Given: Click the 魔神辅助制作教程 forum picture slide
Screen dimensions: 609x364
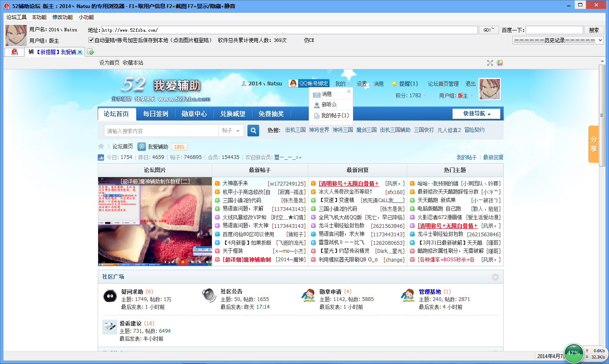Looking at the screenshot, I should pos(155,221).
